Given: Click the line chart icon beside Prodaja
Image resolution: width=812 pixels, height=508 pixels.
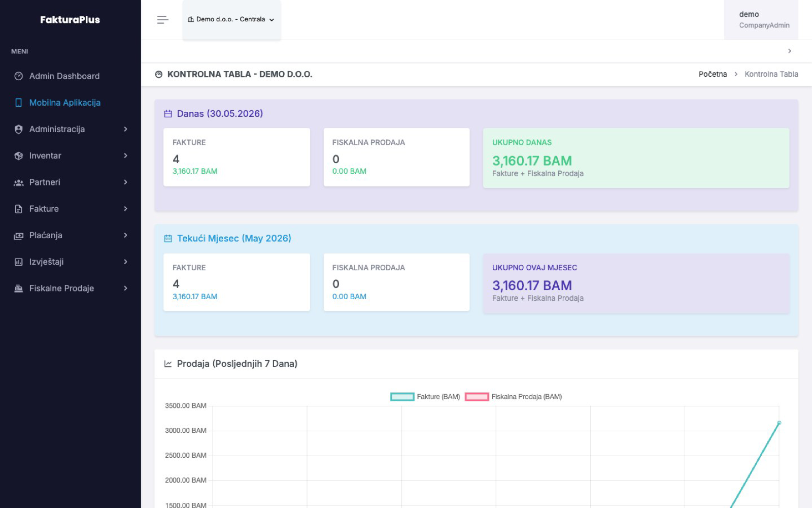Looking at the screenshot, I should (x=168, y=364).
